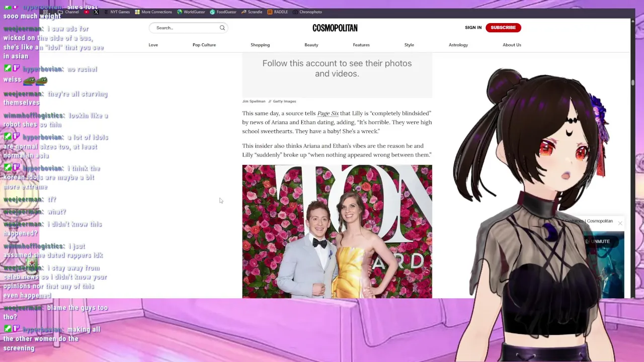This screenshot has width=644, height=362.
Task: Open NYT Games bookmark
Action: (x=116, y=12)
